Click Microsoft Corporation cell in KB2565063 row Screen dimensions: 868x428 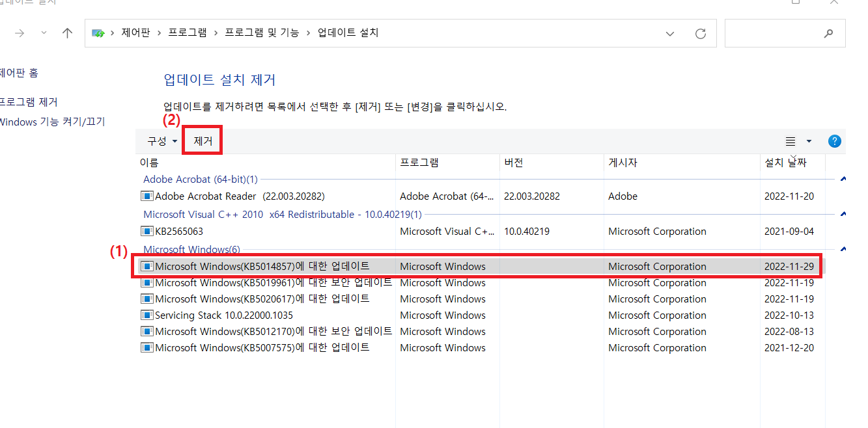coord(657,232)
